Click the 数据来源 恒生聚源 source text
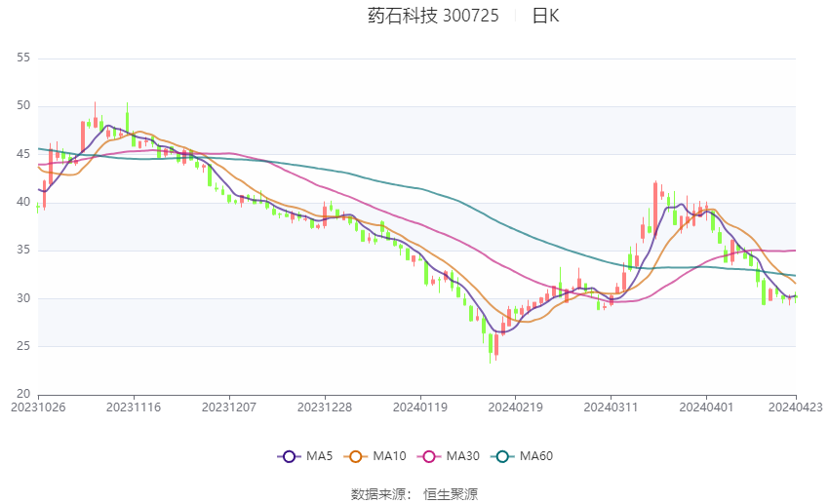Screen dimensions: 829x504 (x=414, y=494)
